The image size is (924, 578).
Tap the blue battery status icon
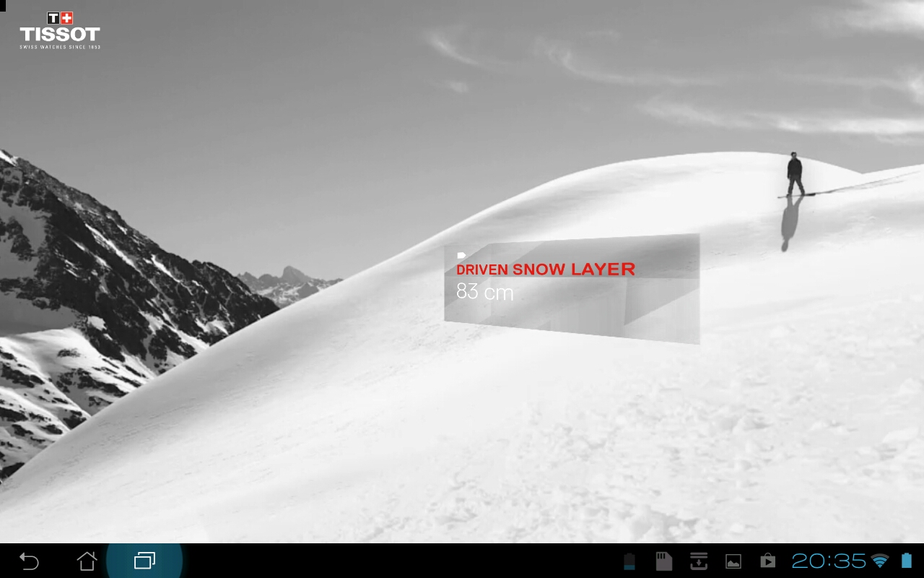tap(907, 561)
